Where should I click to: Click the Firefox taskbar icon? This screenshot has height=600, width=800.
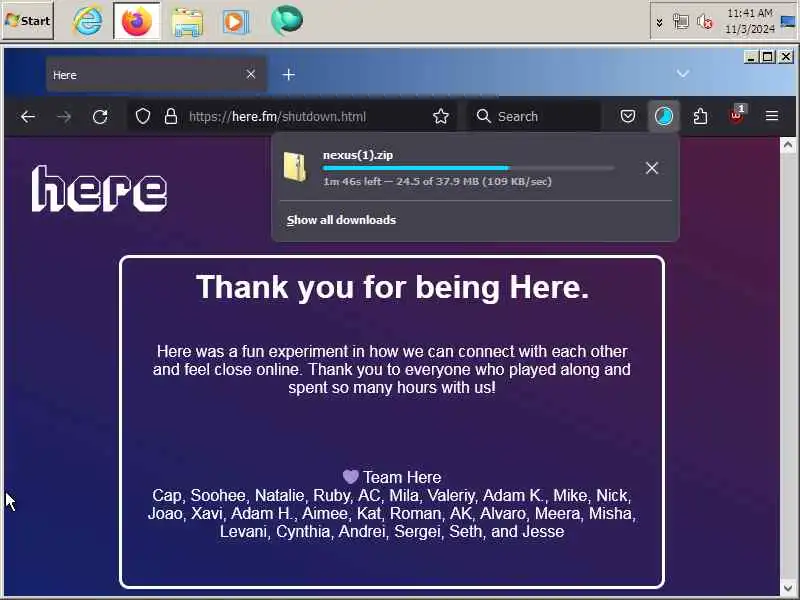point(137,21)
